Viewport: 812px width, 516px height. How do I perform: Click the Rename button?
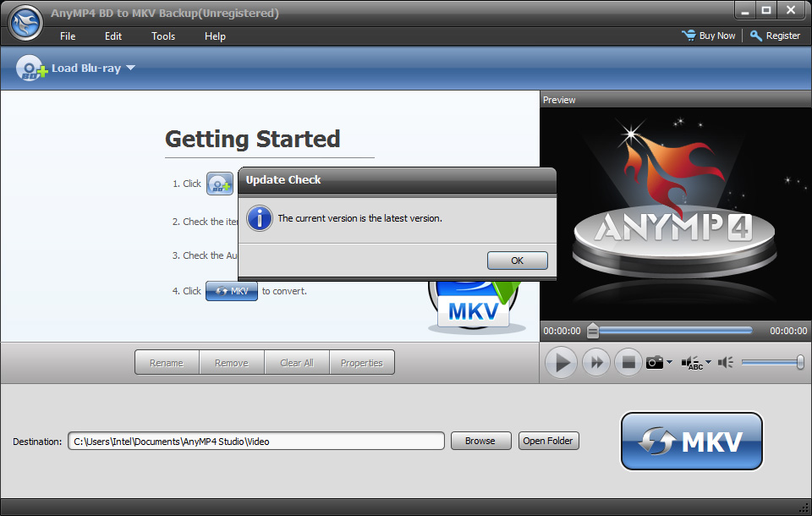click(x=167, y=363)
